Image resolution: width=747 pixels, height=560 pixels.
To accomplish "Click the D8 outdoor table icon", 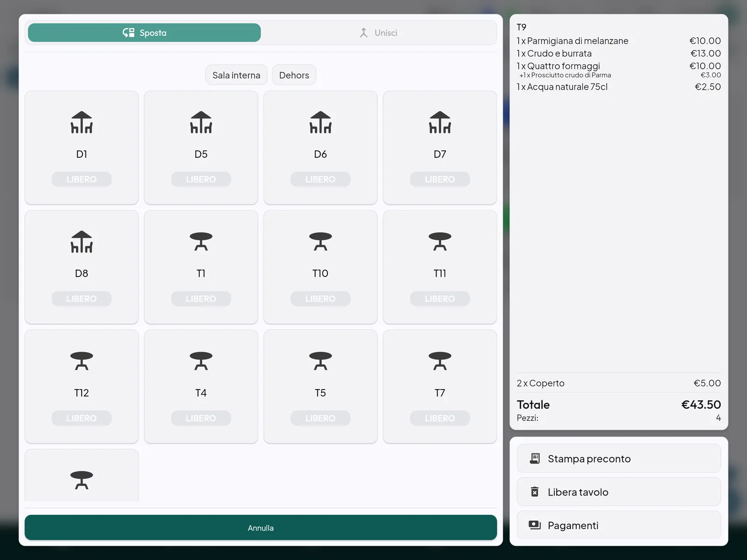I will [x=82, y=242].
